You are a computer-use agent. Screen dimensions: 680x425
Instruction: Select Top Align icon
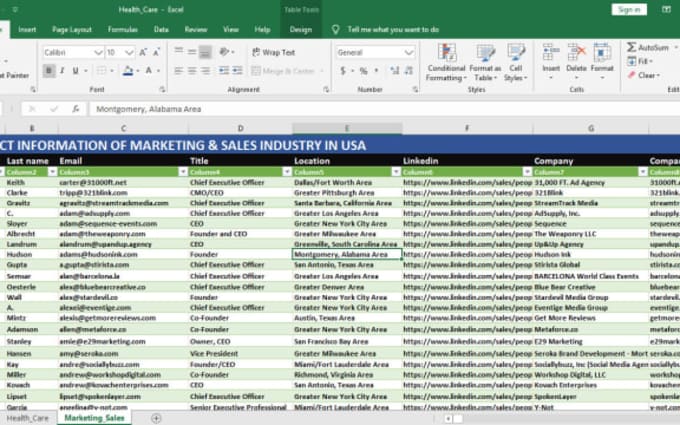click(x=178, y=52)
